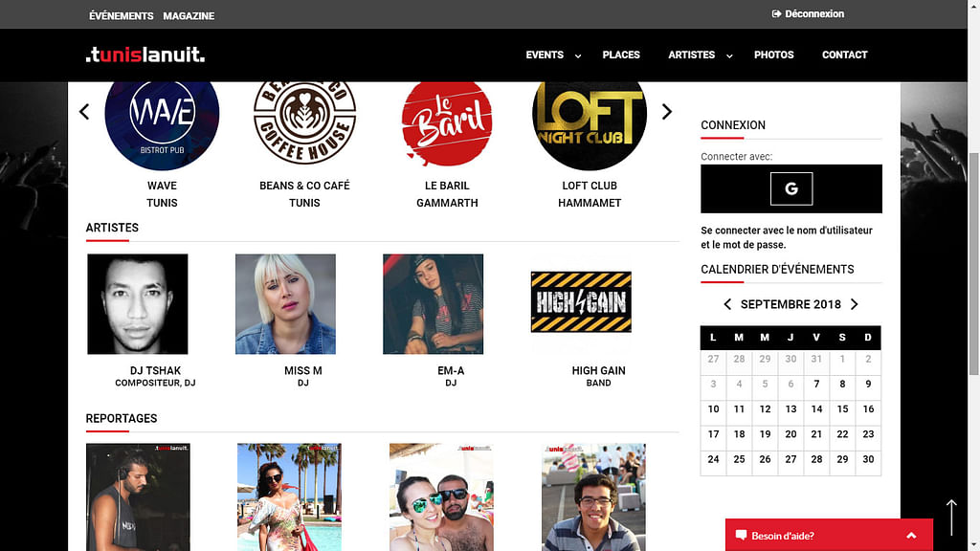Open DJ Tshak artist photo
This screenshot has width=980, height=551.
tap(138, 304)
